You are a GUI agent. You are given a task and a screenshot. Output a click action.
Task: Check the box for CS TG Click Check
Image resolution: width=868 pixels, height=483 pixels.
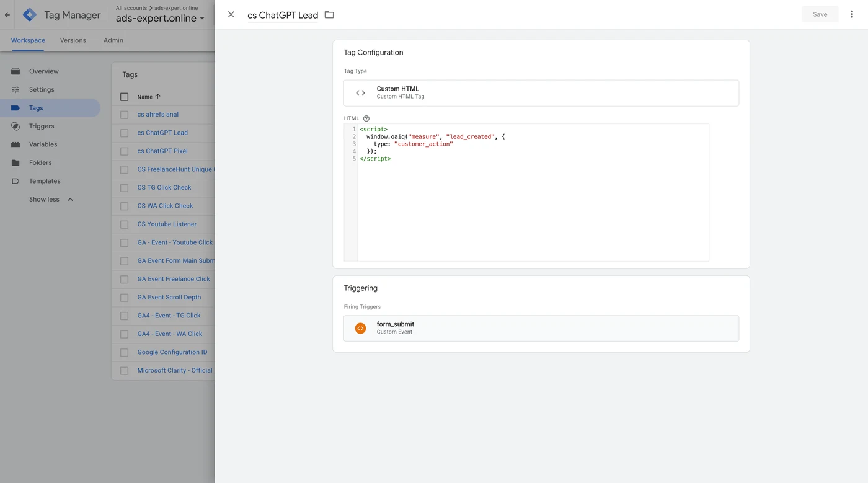point(125,188)
